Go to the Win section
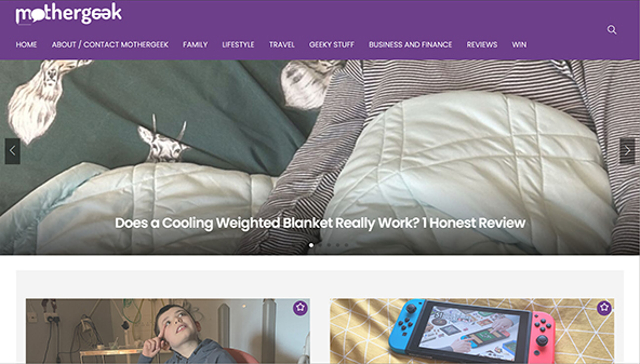The image size is (640, 364). pyautogui.click(x=519, y=45)
